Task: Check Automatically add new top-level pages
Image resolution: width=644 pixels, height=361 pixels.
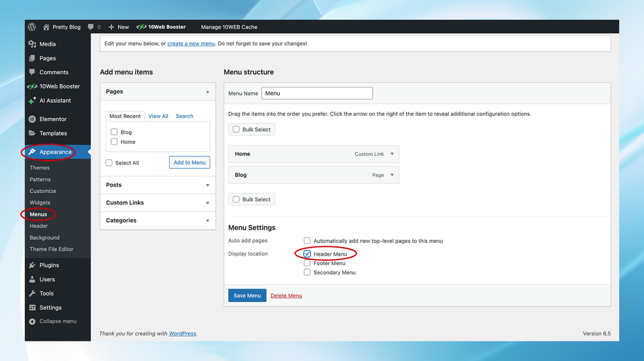Action: click(x=307, y=240)
